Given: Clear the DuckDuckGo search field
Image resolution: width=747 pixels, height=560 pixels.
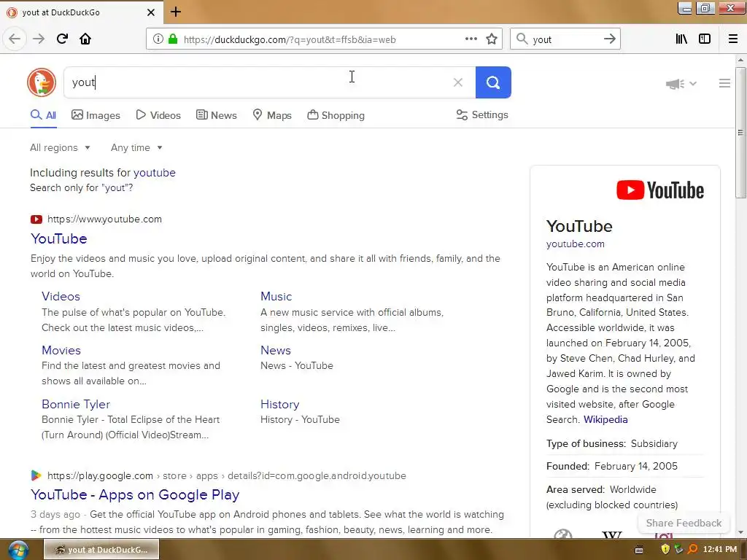Looking at the screenshot, I should pos(458,82).
